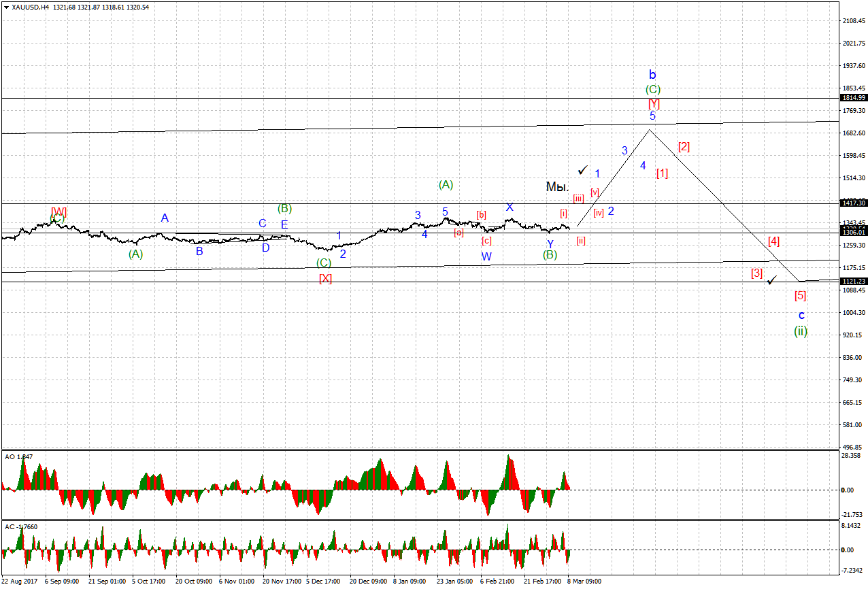Select the red [W] wave label

click(x=59, y=212)
